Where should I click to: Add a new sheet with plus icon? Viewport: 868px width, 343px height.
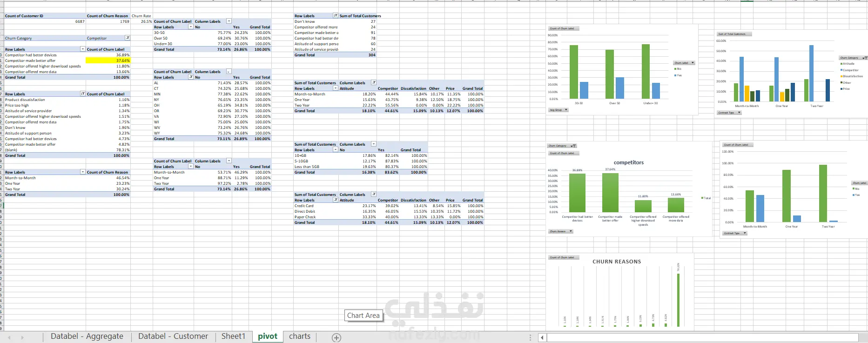(x=336, y=337)
